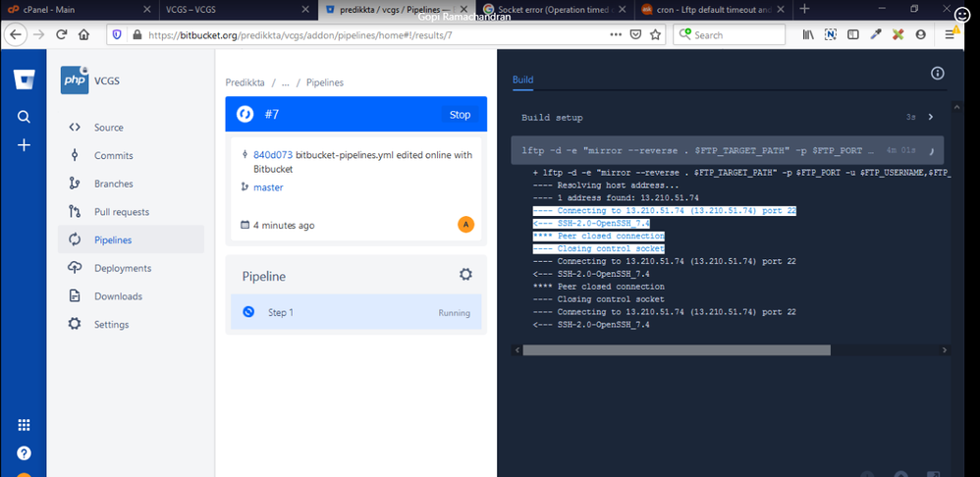Open pipeline settings gear icon
The width and height of the screenshot is (980, 477).
[x=465, y=274]
